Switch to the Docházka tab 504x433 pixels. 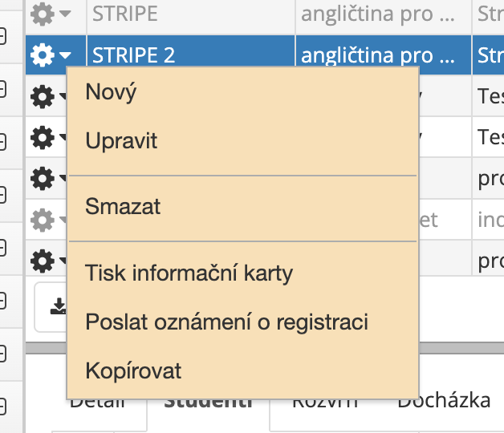click(x=444, y=402)
